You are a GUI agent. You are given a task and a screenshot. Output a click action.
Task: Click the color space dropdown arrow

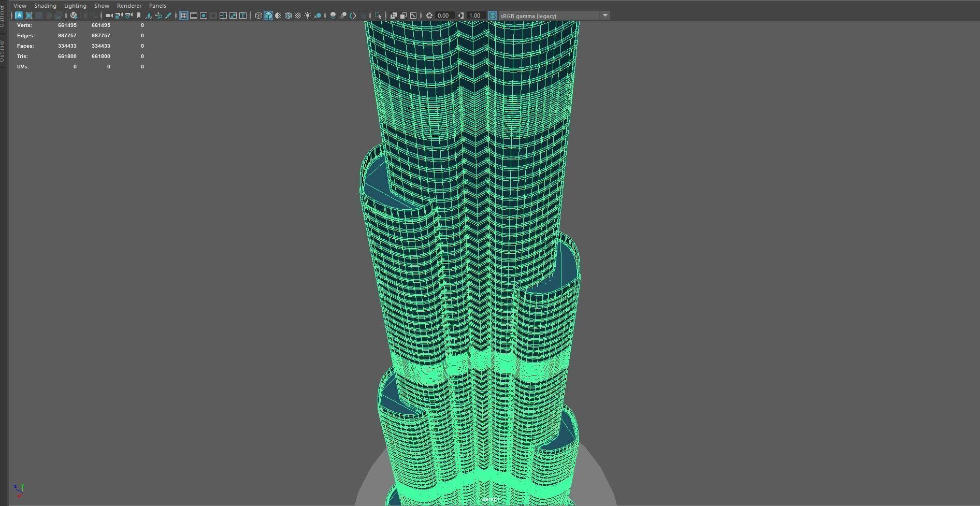click(x=605, y=16)
